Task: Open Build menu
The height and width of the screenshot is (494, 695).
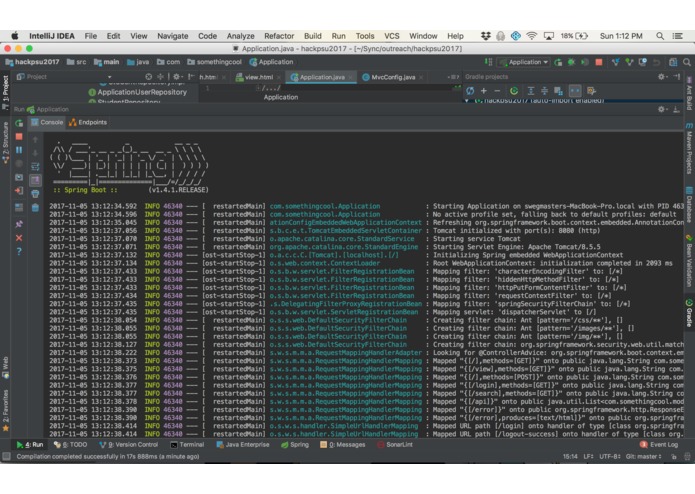Action: (312, 36)
